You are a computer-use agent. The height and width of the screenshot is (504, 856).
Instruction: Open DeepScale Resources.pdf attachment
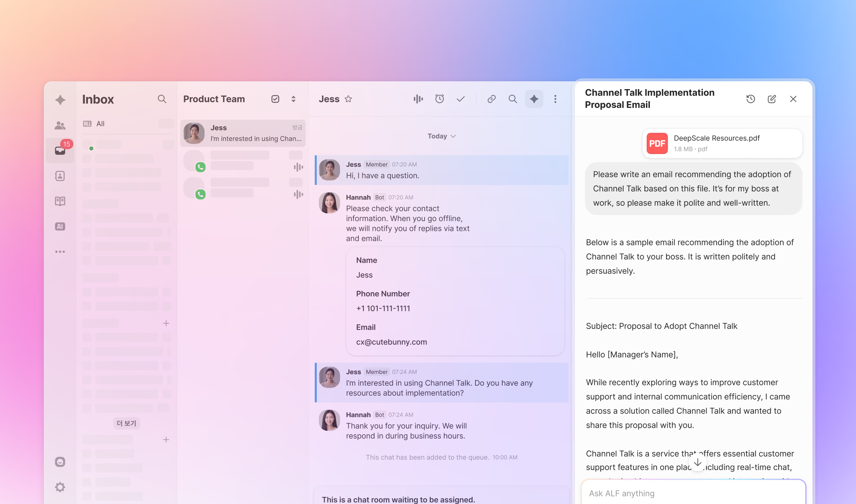tap(722, 143)
